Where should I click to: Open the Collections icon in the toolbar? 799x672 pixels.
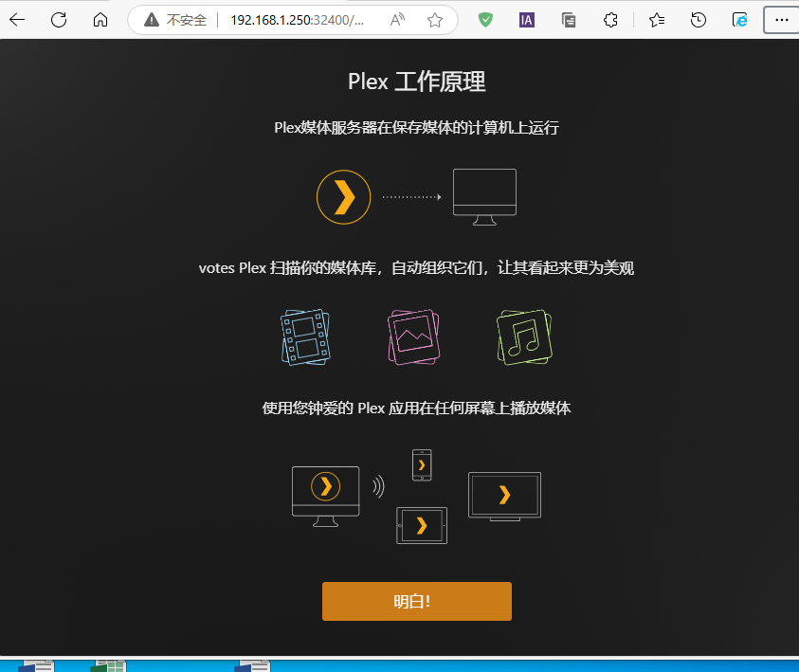pyautogui.click(x=569, y=20)
